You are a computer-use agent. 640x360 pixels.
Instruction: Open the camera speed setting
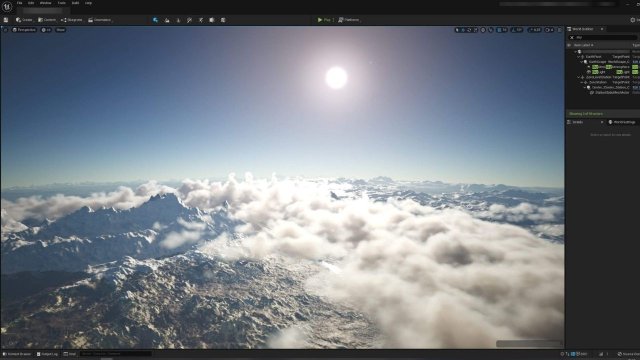pyautogui.click(x=550, y=30)
